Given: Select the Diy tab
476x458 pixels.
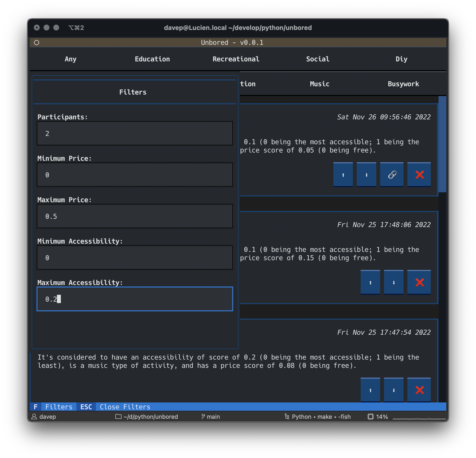Looking at the screenshot, I should (x=402, y=59).
